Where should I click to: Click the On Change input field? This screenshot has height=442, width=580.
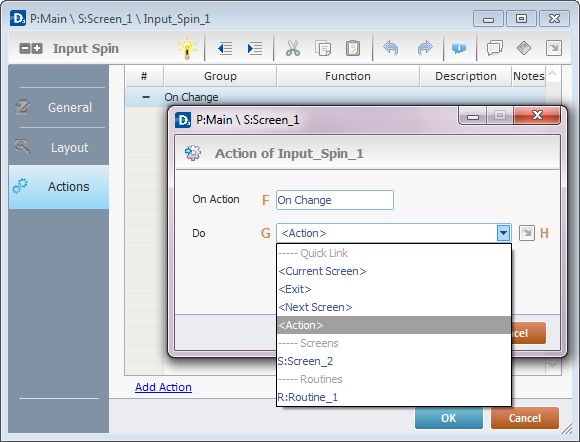[335, 200]
